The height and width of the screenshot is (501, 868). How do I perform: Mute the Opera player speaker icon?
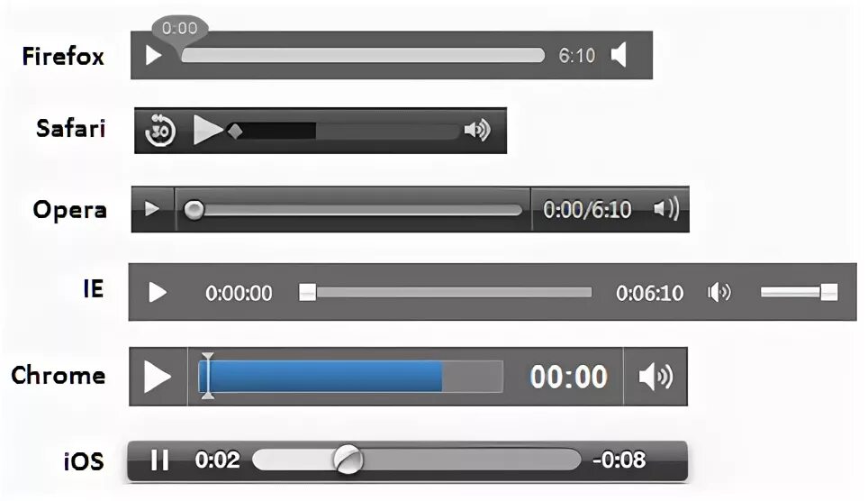[666, 209]
